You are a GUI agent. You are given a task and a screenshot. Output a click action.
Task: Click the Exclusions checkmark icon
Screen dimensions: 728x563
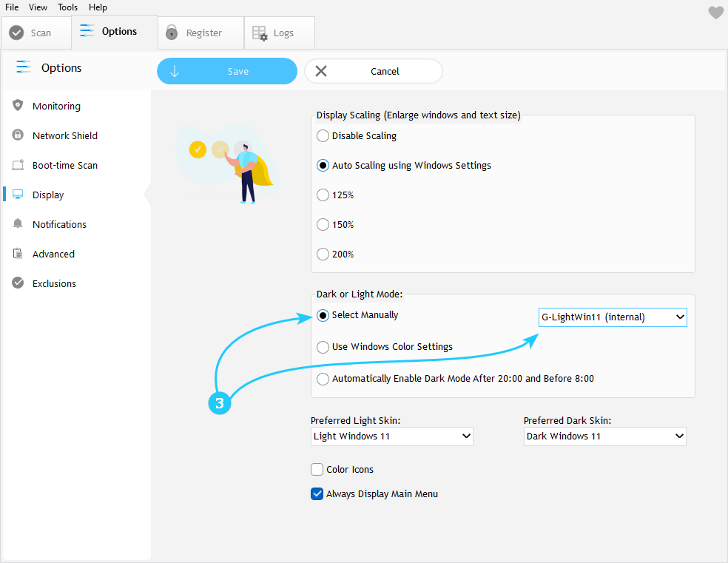pos(18,283)
